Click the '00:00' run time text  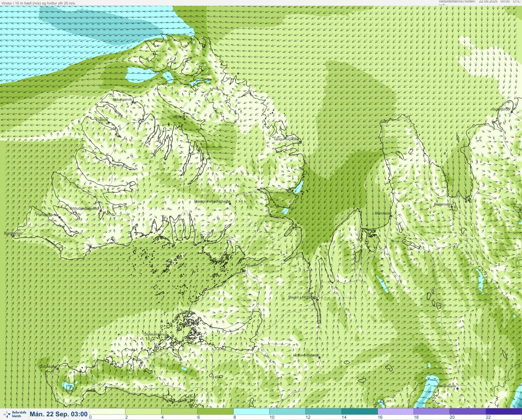point(505,2)
